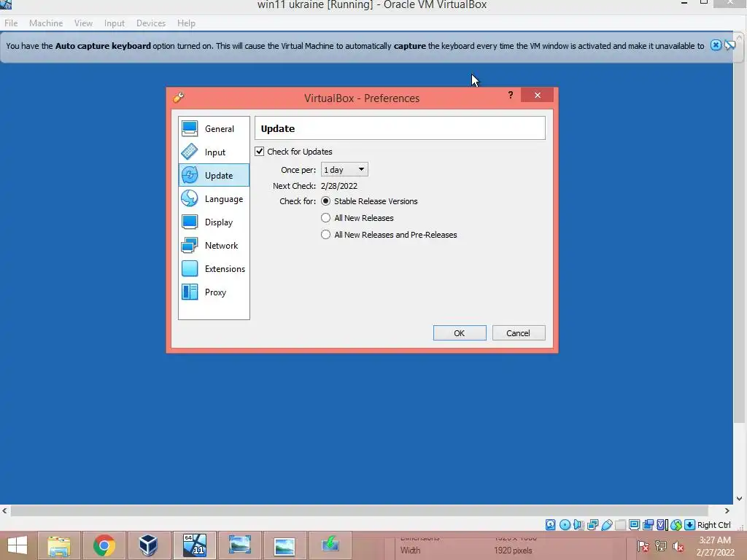Click the Right Ctrl host key label

713,525
